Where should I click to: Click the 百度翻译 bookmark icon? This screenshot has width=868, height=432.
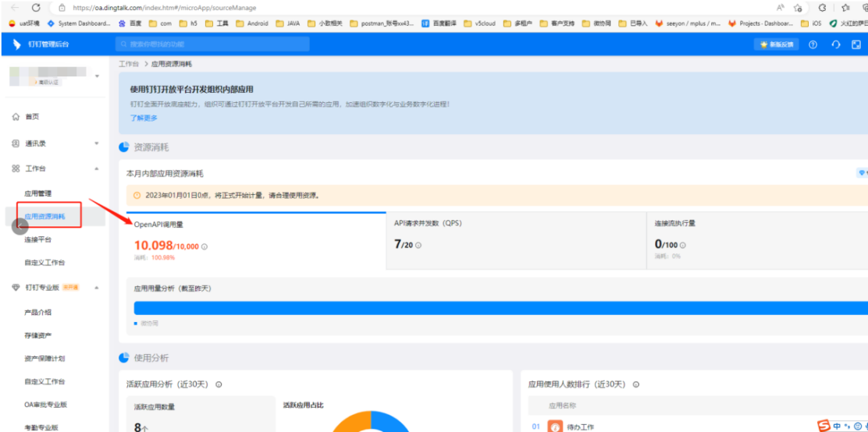pyautogui.click(x=425, y=23)
